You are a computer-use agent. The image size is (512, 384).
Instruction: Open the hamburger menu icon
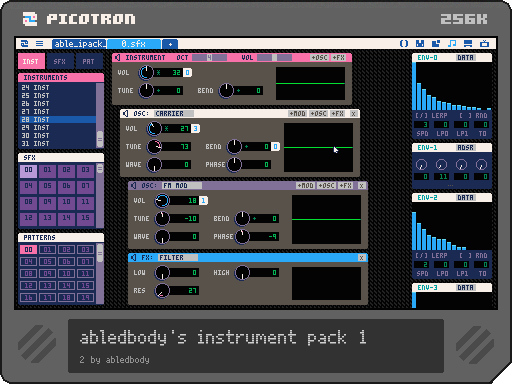39,44
